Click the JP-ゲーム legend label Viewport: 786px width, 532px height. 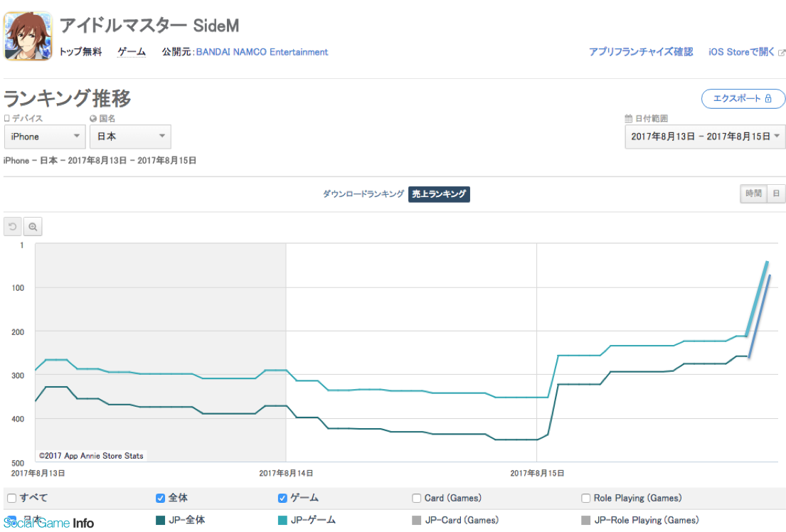[313, 520]
